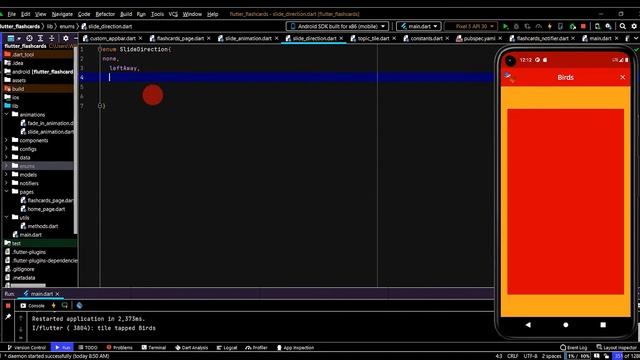
Task: Open DevTools blue icon in Run console toolbar
Action: pyautogui.click(x=79, y=305)
